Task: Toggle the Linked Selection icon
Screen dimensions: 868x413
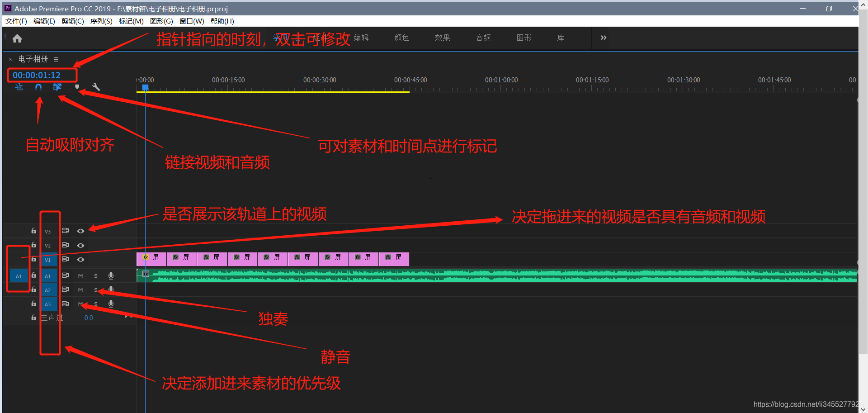Action: coord(57,87)
